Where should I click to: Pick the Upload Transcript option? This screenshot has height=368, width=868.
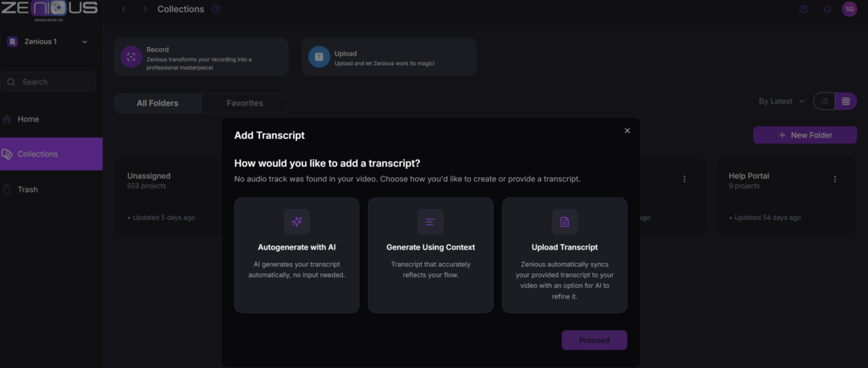564,255
